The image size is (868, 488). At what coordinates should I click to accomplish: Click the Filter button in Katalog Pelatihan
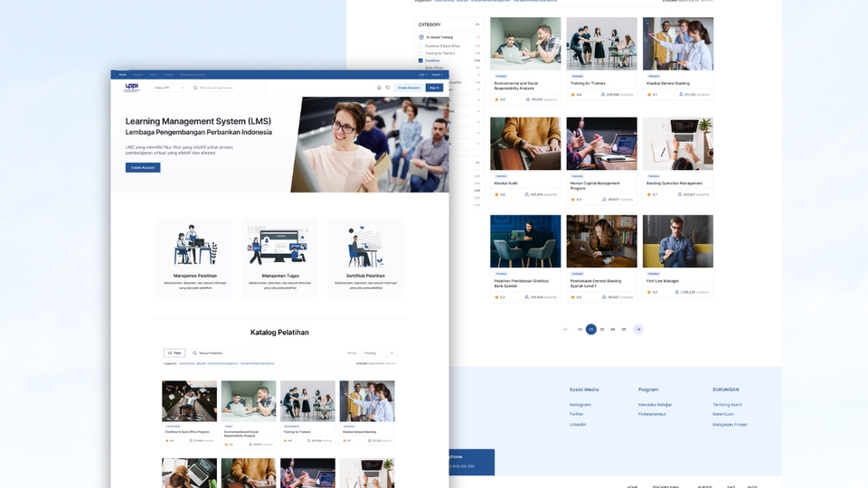tap(175, 353)
